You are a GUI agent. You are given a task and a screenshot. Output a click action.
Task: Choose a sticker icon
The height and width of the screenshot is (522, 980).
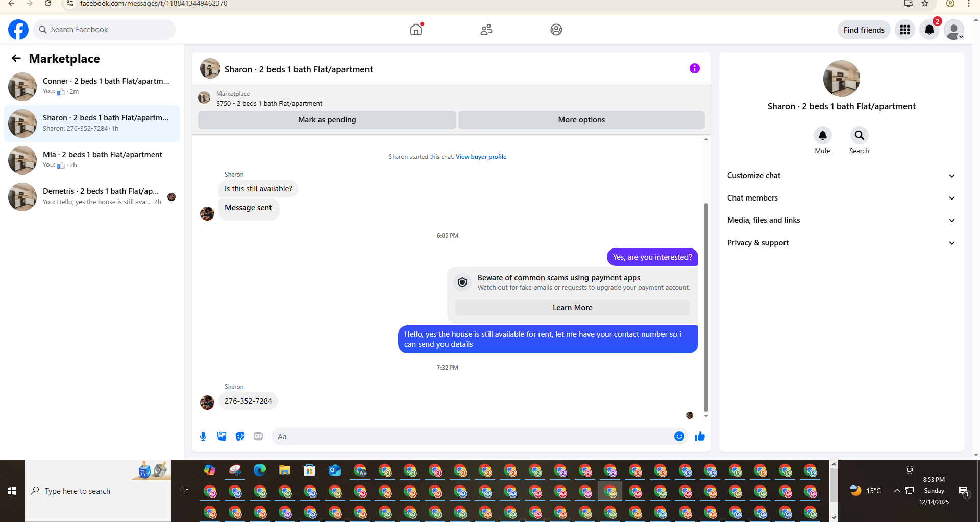(240, 436)
